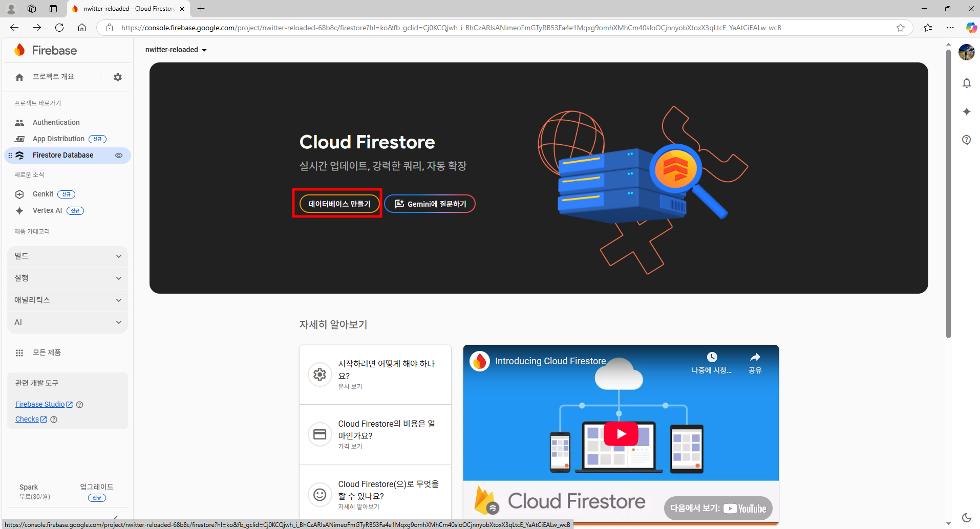The height and width of the screenshot is (529, 980).
Task: Click the smiley icon on 무엇을 card
Action: tap(320, 494)
